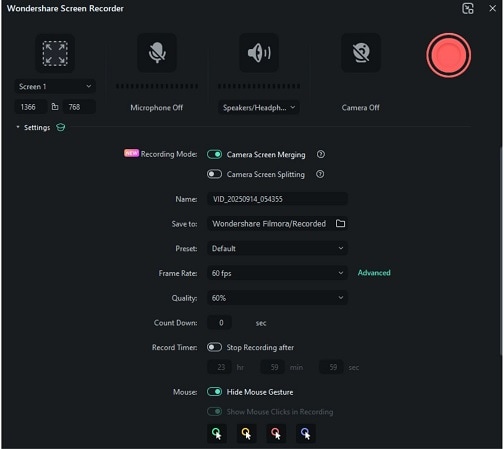Select the full screen capture area icon
Image resolution: width=504 pixels, height=449 pixels.
pyautogui.click(x=55, y=53)
